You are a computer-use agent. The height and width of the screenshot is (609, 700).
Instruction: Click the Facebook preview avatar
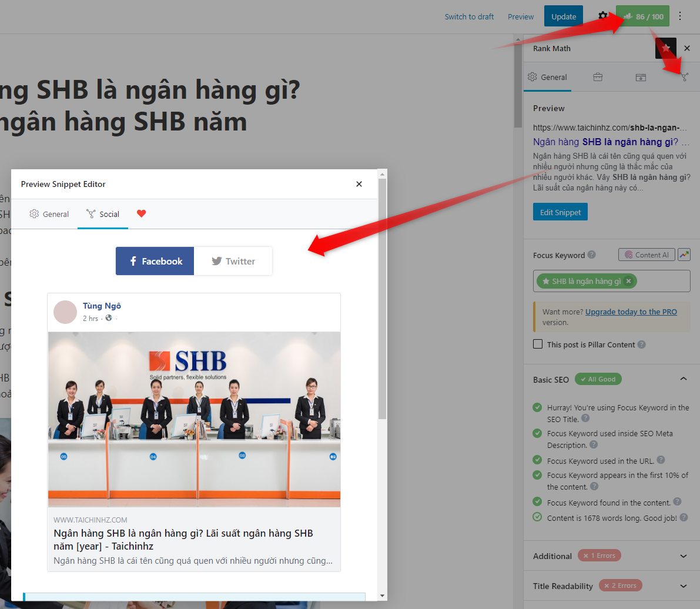point(65,312)
